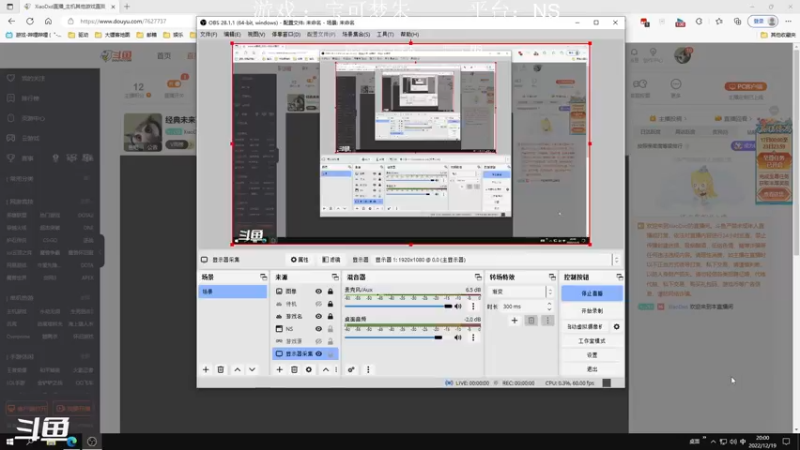Screen dimensions: 800x450
Task: Remove the selected source with the Sources panel trash icon
Action: pyautogui.click(x=294, y=369)
